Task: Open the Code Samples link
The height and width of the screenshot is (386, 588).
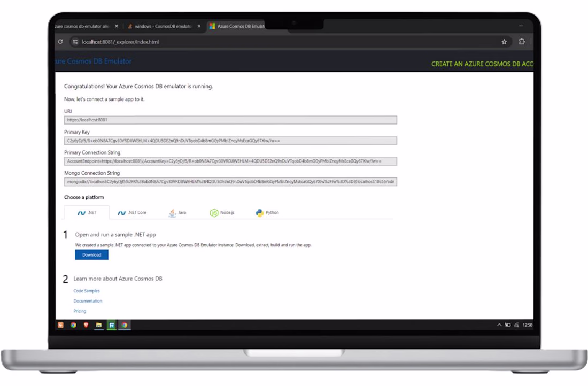Action: [x=87, y=291]
